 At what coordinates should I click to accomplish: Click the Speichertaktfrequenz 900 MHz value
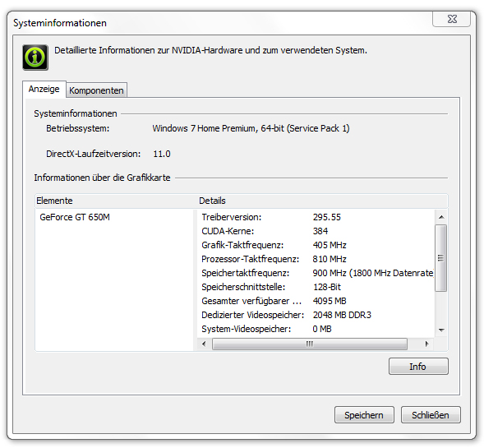point(373,273)
